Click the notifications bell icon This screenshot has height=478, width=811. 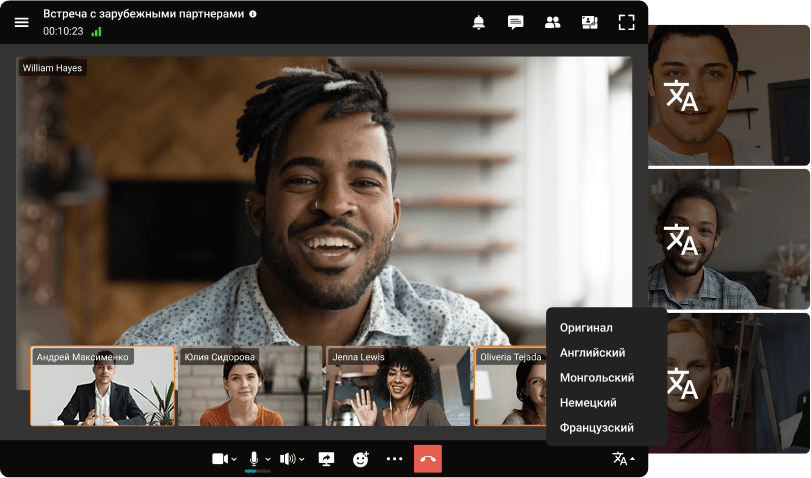[x=479, y=22]
